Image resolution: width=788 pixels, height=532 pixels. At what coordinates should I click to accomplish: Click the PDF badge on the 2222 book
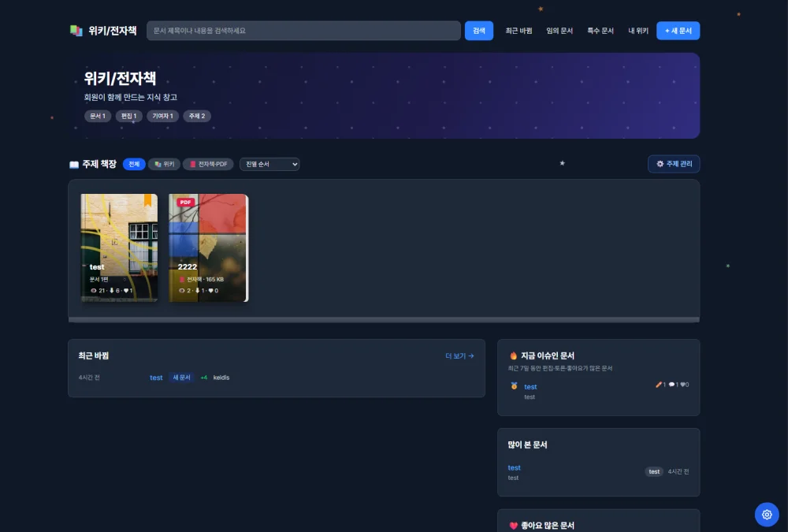click(x=185, y=202)
